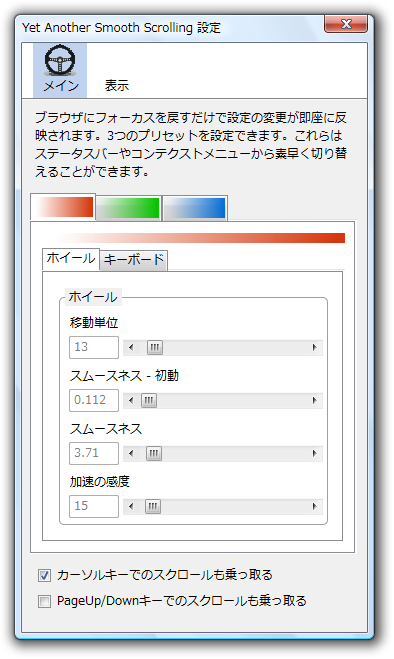Image resolution: width=394 pixels, height=659 pixels.
Task: Click right arrow of スムースネス - 初動 slider
Action: [314, 401]
